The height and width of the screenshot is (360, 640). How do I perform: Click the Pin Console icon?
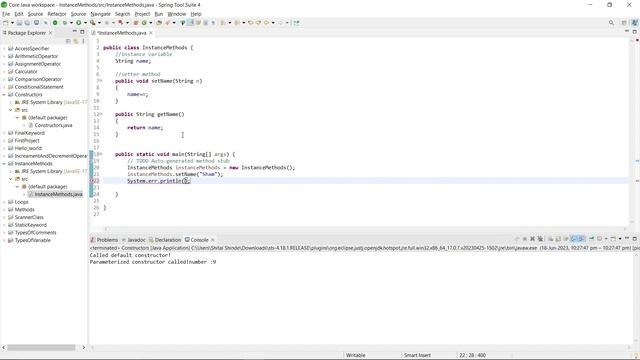point(591,239)
